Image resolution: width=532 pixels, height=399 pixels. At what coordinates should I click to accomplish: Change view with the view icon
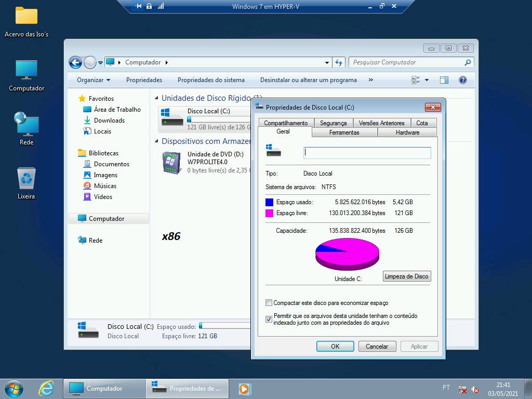pyautogui.click(x=416, y=80)
